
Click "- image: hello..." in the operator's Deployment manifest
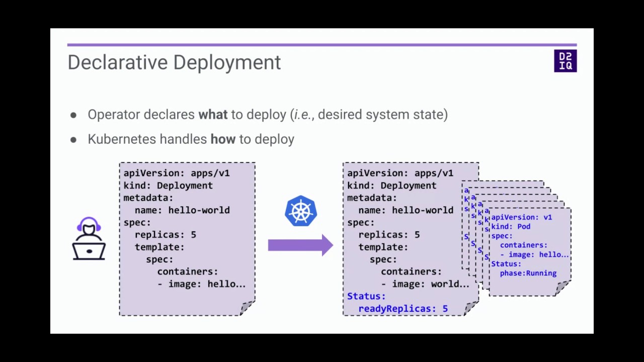coord(201,284)
